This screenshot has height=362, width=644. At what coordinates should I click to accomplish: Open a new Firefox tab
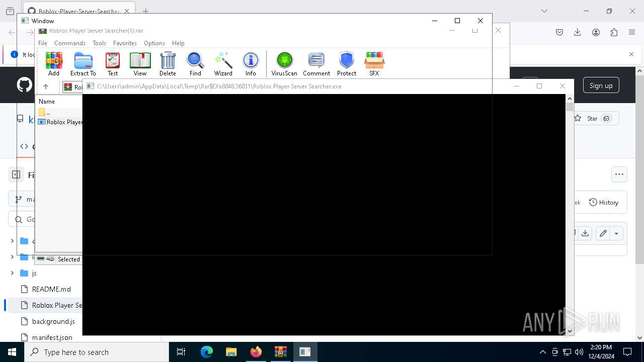coord(145,11)
